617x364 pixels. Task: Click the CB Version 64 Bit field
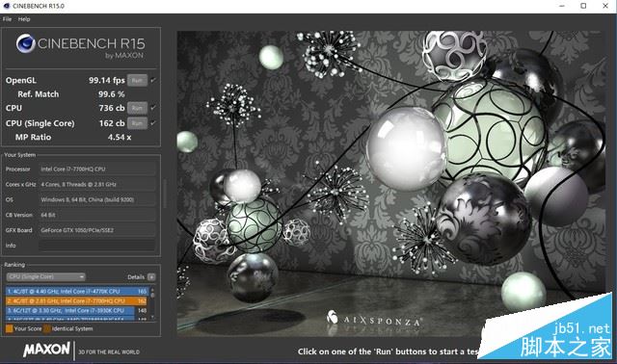point(96,215)
